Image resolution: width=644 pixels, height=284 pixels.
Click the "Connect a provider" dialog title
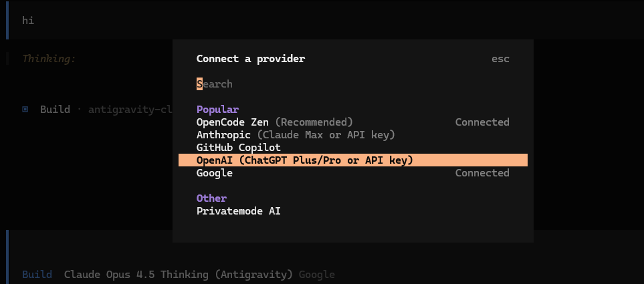[250, 59]
